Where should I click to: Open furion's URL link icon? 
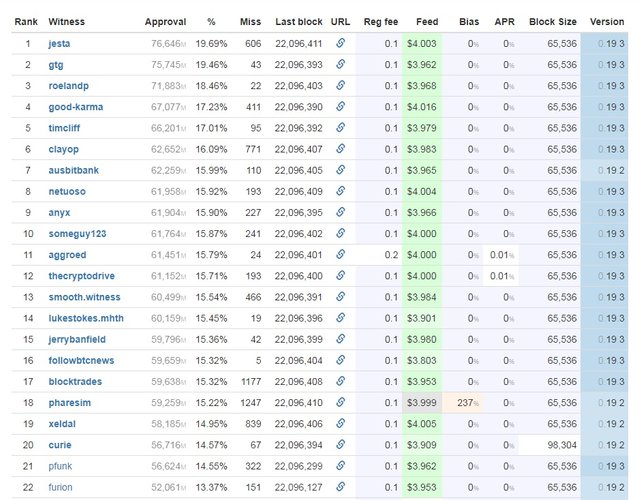(340, 487)
